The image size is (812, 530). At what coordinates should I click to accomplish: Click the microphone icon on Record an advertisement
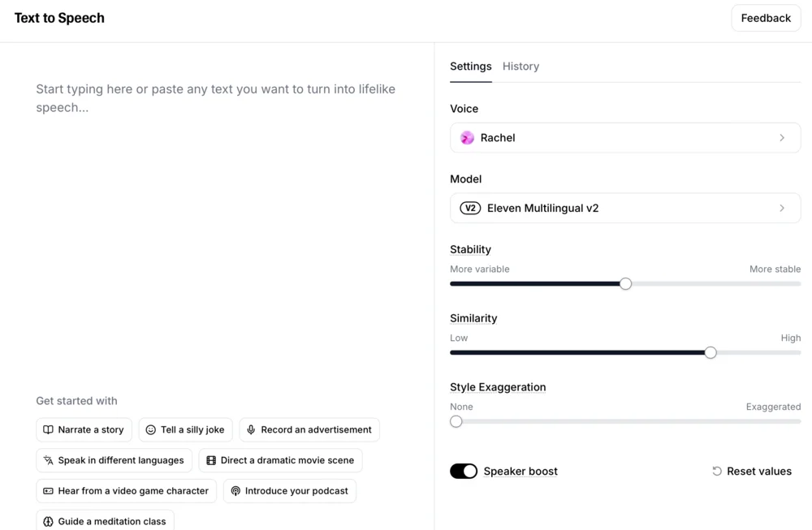[252, 430]
